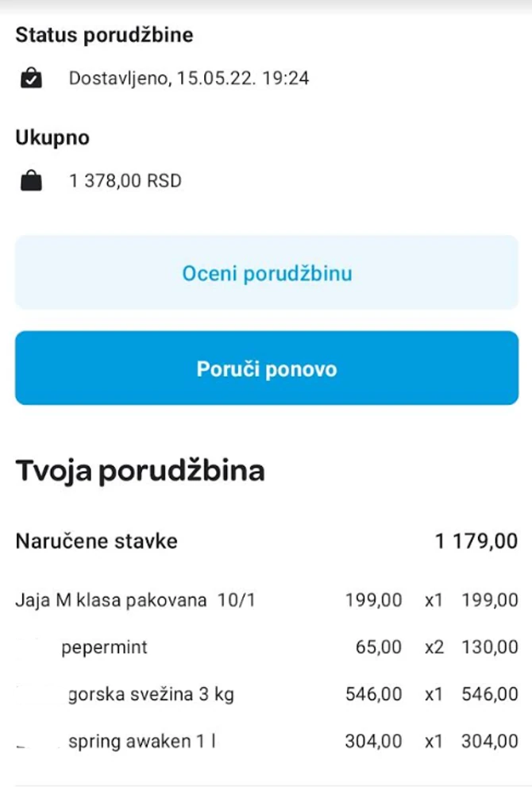This screenshot has height=787, width=532.
Task: Click the Ukupno label
Action: 52,137
